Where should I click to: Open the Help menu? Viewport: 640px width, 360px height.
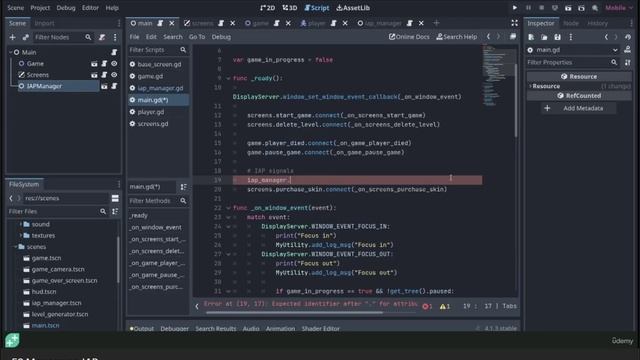pos(112,8)
